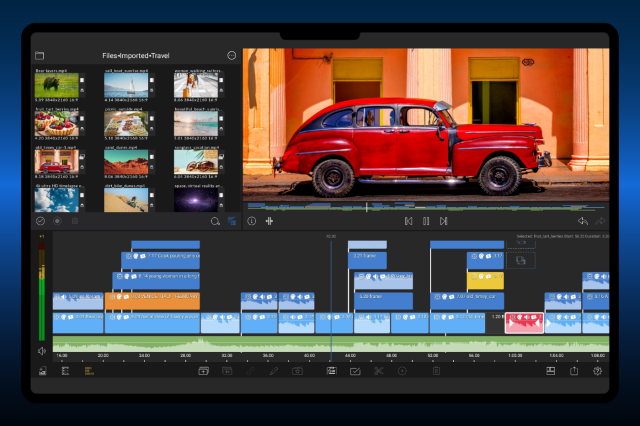640x426 pixels.
Task: Select the sail_boat_sunrise.mp4 thumbnail
Action: tap(124, 86)
